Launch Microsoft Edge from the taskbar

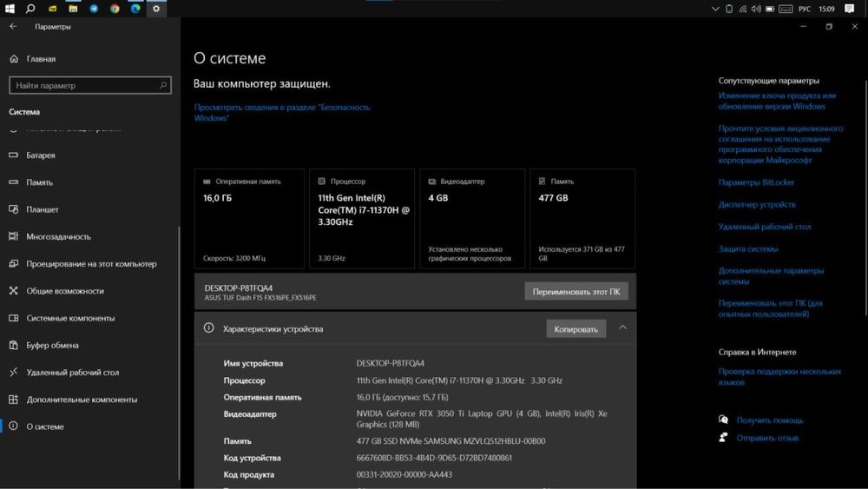[x=135, y=9]
